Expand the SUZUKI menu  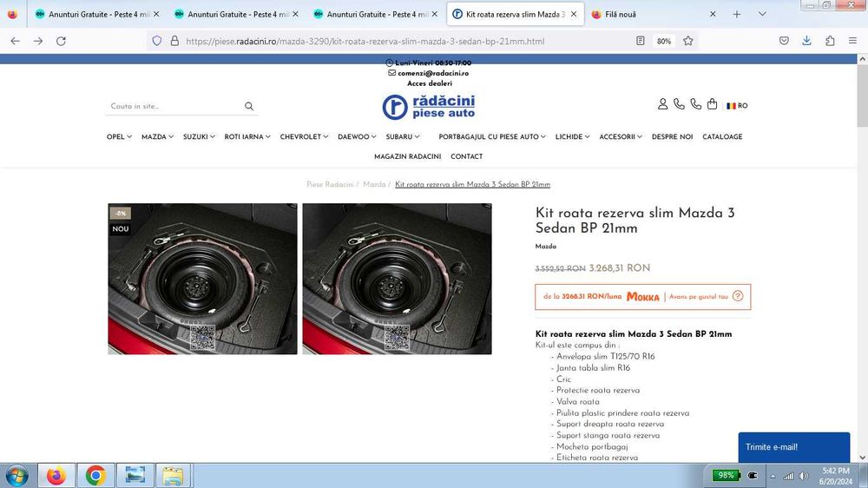tap(199, 137)
